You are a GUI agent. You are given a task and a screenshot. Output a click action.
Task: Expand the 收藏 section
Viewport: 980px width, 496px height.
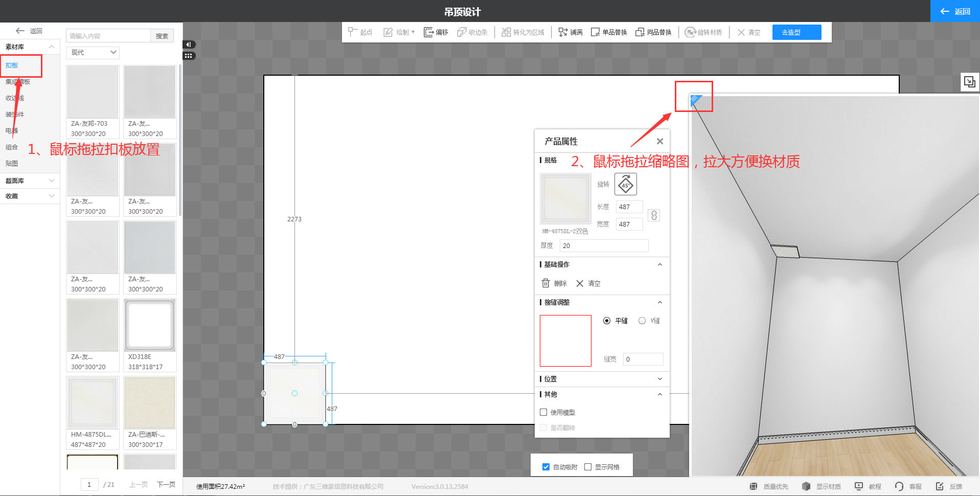[30, 196]
